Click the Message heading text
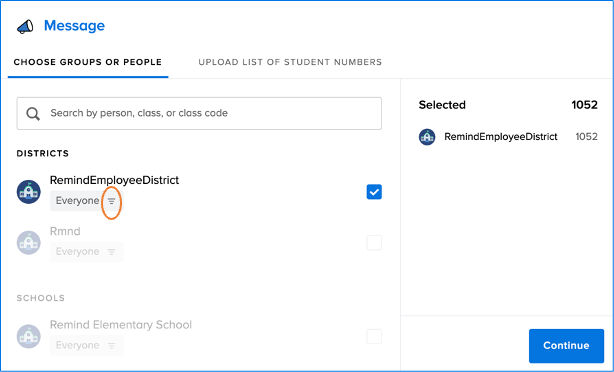 point(74,26)
